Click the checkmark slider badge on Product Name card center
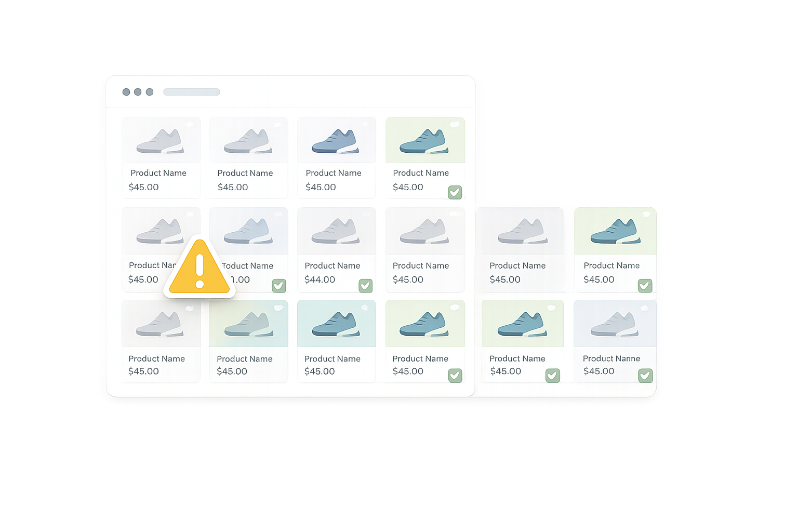 455,375
